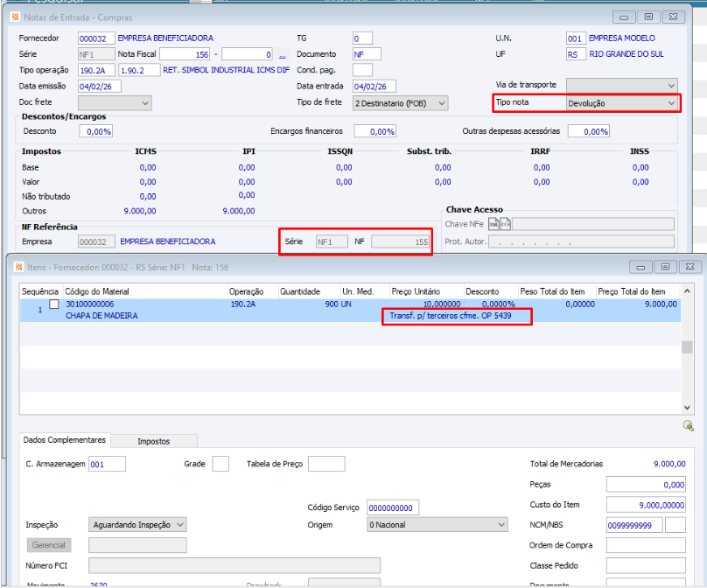Click the magnifier search icon below items grid
The image size is (707, 588).
(689, 425)
